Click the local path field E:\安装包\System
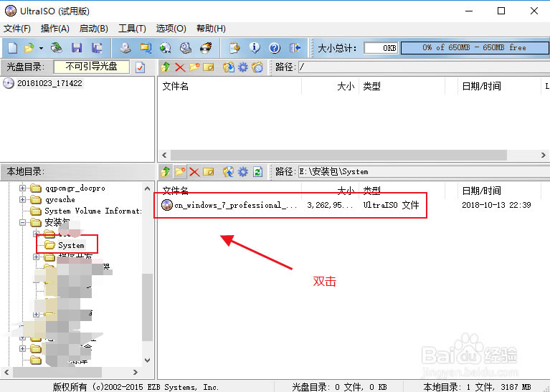This screenshot has height=392, width=550. coord(424,171)
